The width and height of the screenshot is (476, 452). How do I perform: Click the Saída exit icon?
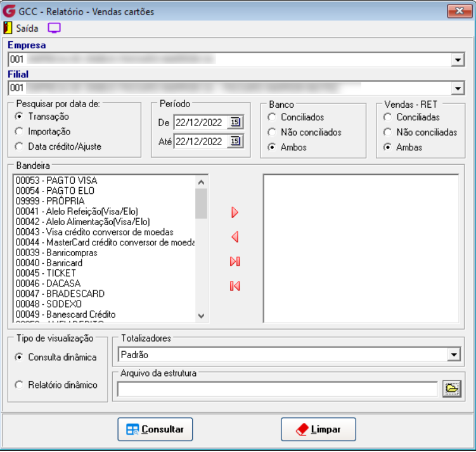[x=8, y=29]
